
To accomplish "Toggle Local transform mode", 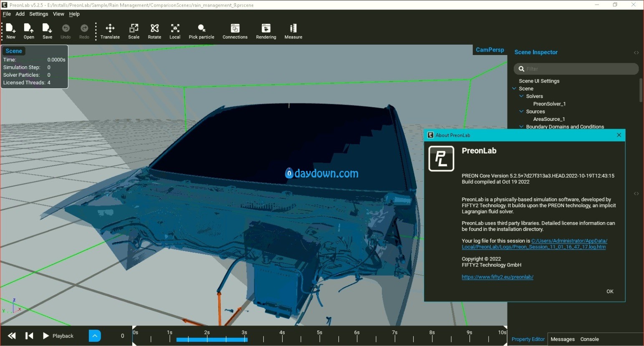I will click(x=175, y=31).
